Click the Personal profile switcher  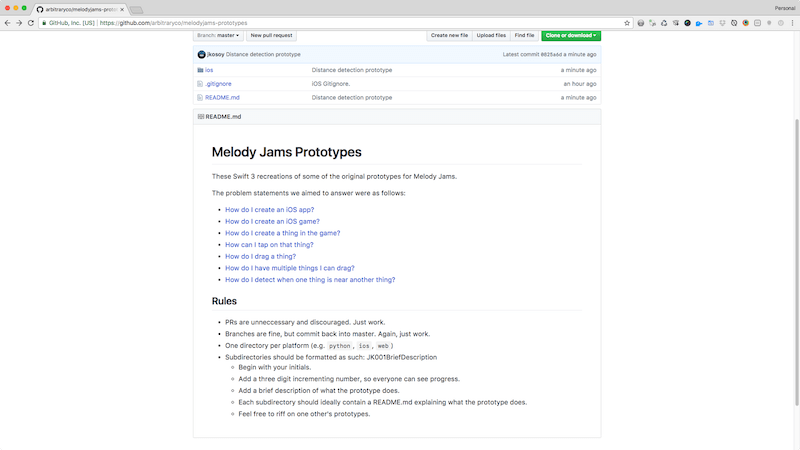784,7
